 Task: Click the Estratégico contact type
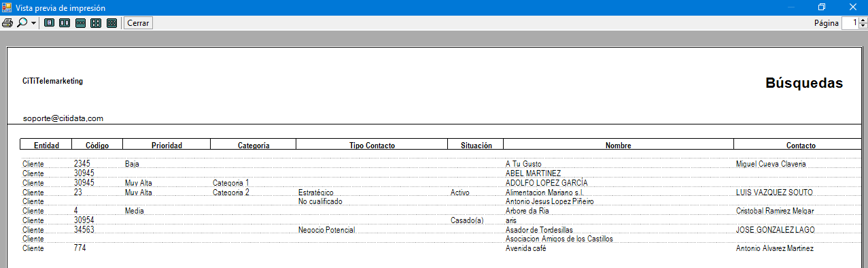click(316, 192)
